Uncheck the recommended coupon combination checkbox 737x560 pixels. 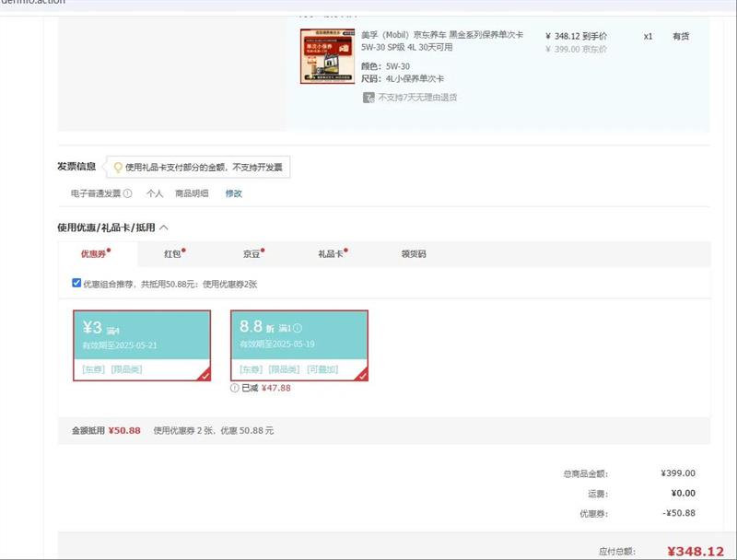point(76,283)
